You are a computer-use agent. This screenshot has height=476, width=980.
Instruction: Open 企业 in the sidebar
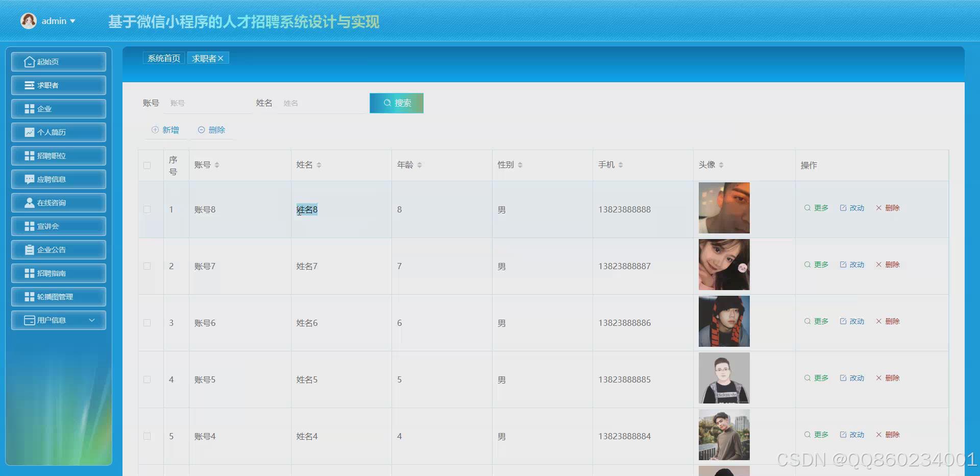(x=58, y=109)
